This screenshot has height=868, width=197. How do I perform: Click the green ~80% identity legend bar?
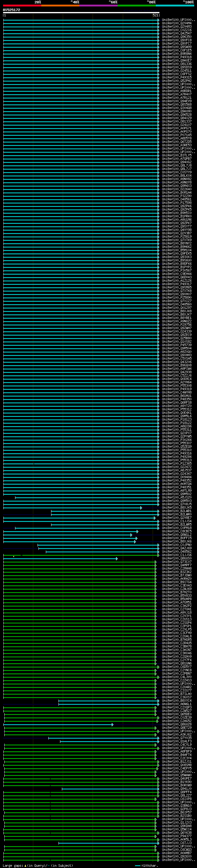coord(137,6)
